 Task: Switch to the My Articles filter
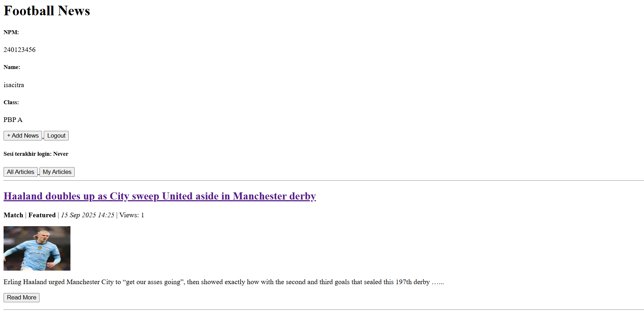click(57, 172)
